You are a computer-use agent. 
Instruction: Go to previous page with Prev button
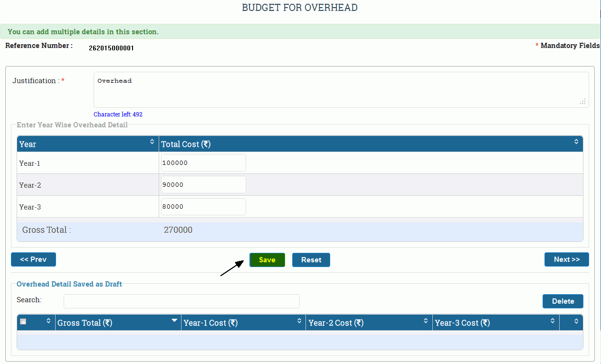click(33, 259)
